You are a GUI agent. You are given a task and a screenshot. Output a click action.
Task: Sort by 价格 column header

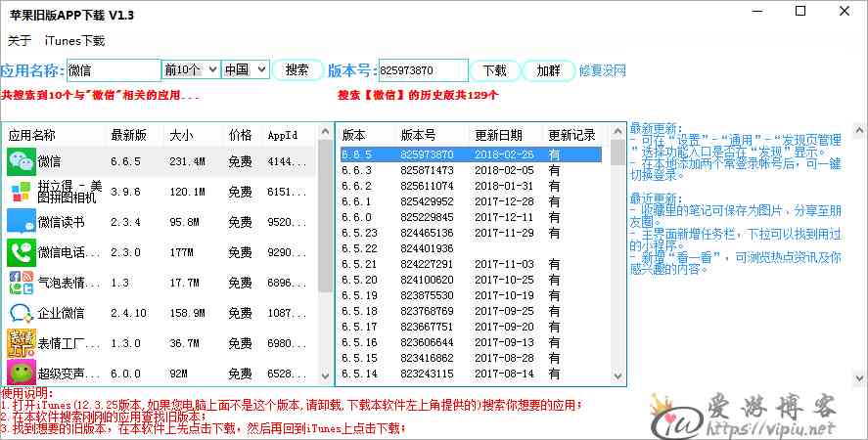click(243, 135)
